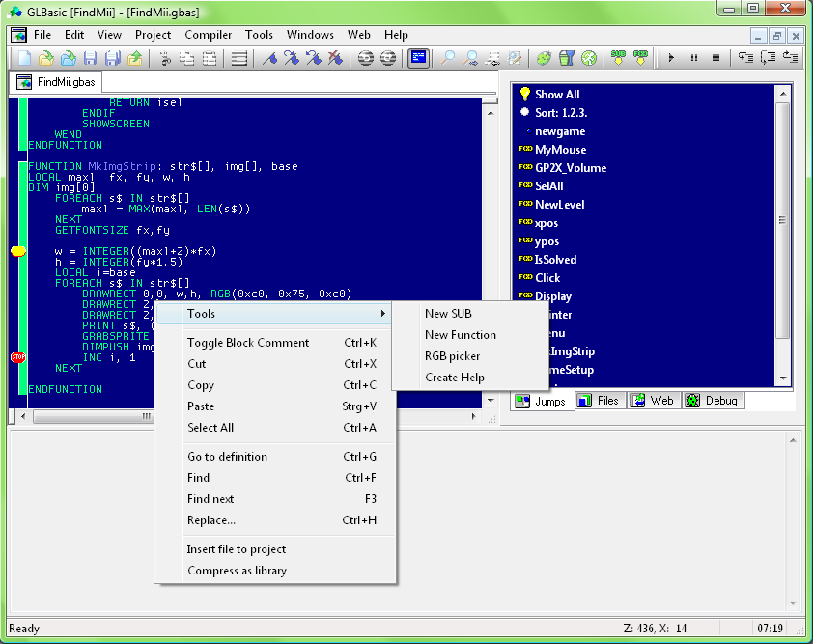Select the Find tool magnifier icon
Image resolution: width=813 pixels, height=644 pixels.
pos(446,58)
